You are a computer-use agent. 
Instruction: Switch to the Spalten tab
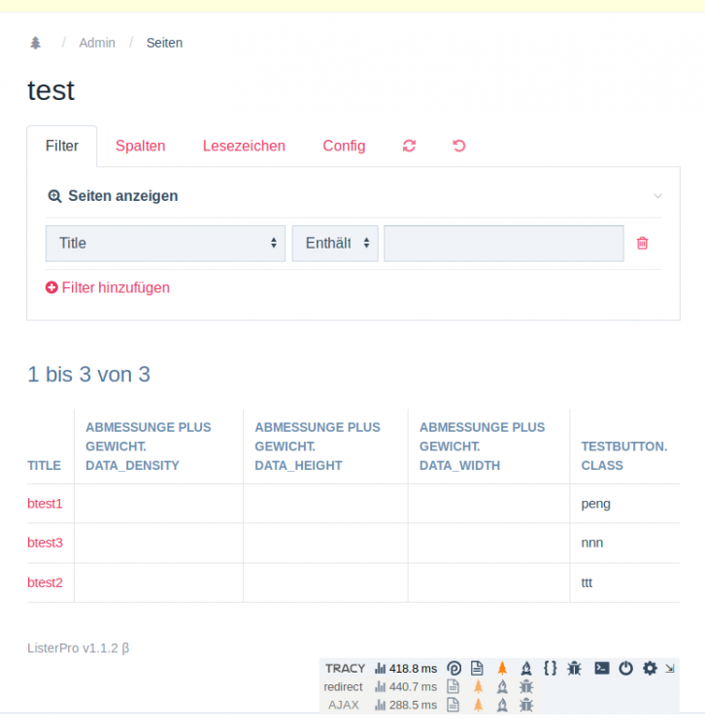(140, 146)
